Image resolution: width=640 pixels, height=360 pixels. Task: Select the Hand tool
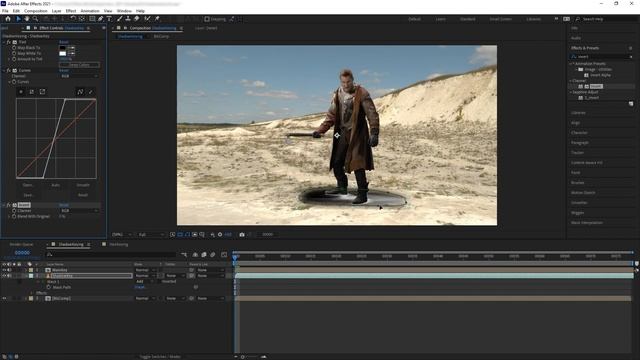pos(27,19)
